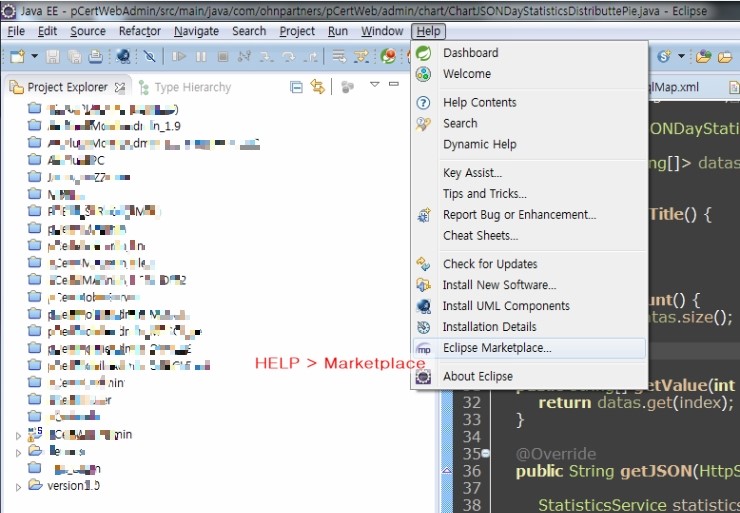Viewport: 740px width, 513px height.
Task: Click the green-red server toolbar icon
Action: coord(388,57)
